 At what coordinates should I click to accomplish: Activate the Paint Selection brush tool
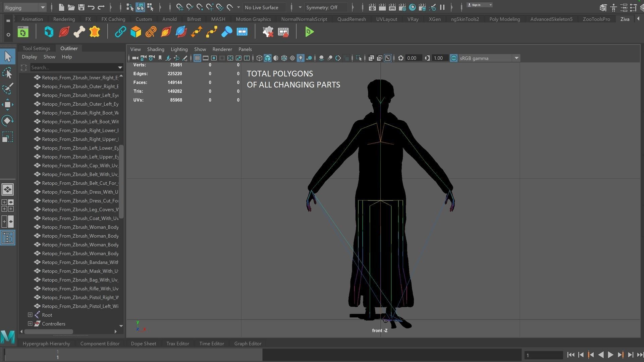(7, 88)
